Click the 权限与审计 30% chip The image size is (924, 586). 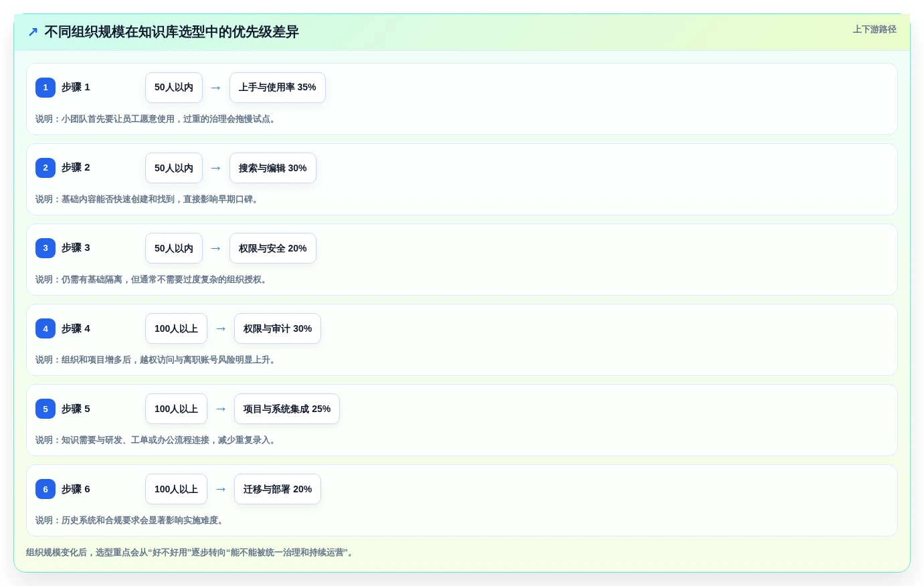(278, 328)
